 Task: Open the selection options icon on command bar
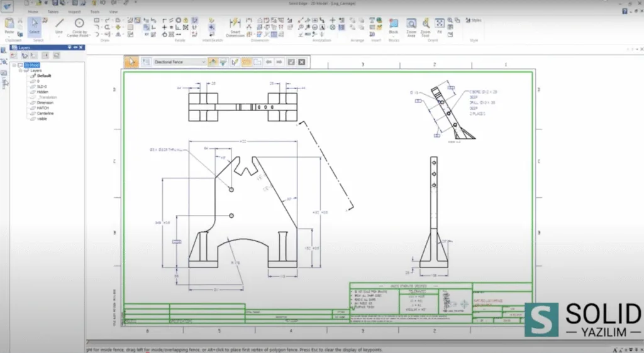click(146, 62)
